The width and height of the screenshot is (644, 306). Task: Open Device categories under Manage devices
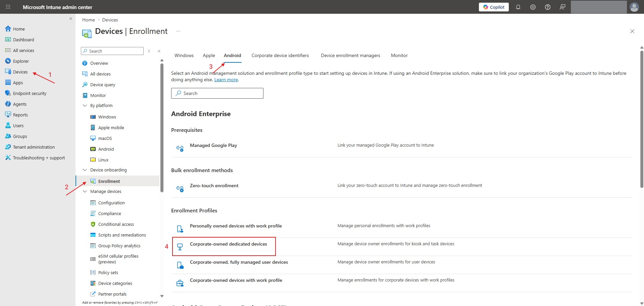[115, 283]
